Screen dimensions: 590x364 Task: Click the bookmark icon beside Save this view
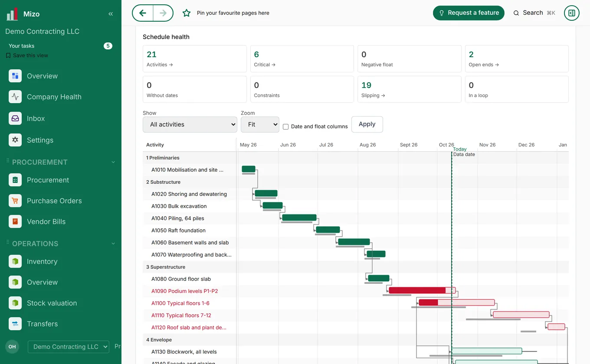pyautogui.click(x=8, y=55)
